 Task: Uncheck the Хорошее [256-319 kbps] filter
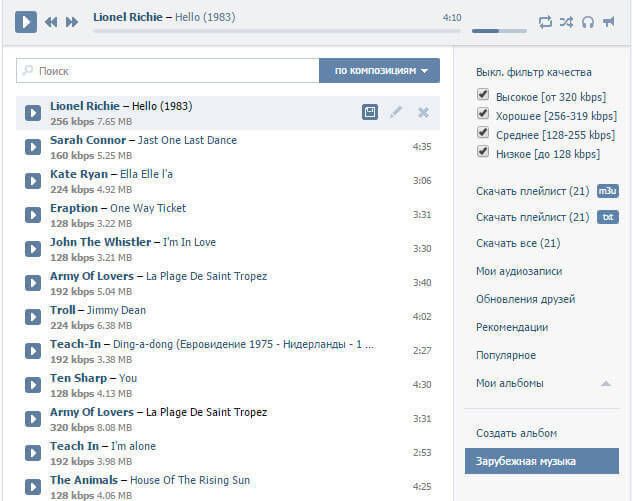(483, 113)
